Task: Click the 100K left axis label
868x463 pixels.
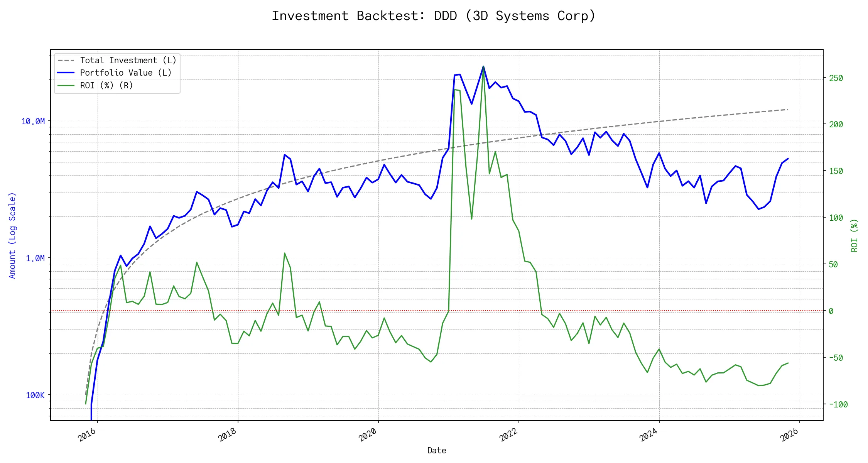Action: click(35, 395)
